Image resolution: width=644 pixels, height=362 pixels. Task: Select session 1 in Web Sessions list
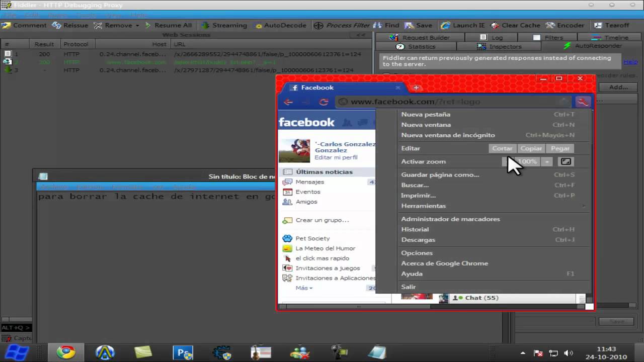pos(186,54)
